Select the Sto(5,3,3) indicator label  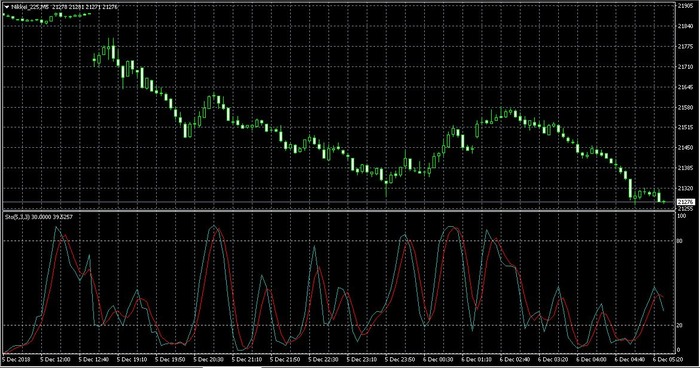click(x=17, y=217)
